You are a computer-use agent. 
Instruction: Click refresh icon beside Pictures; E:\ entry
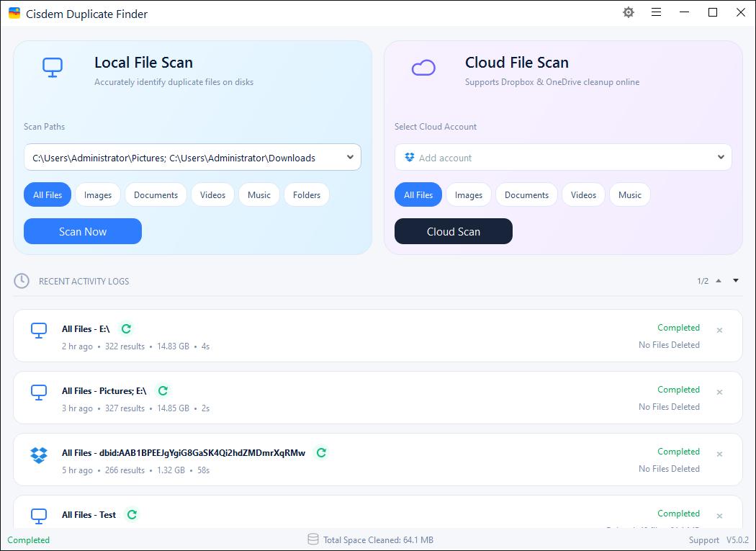(163, 391)
